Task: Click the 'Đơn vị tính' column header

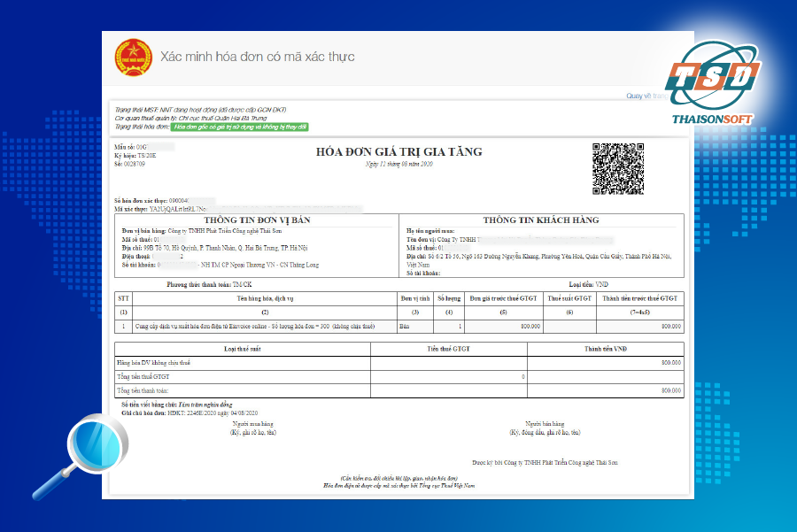Action: point(415,298)
